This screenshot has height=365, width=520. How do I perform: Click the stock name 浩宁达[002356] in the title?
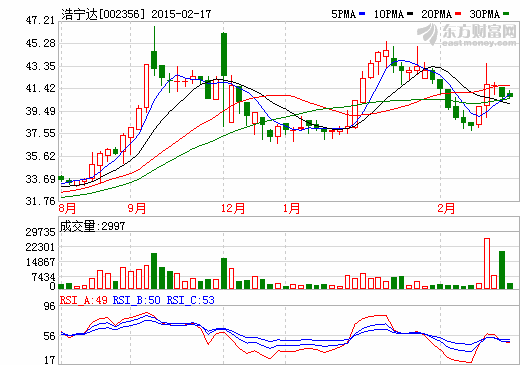(104, 14)
